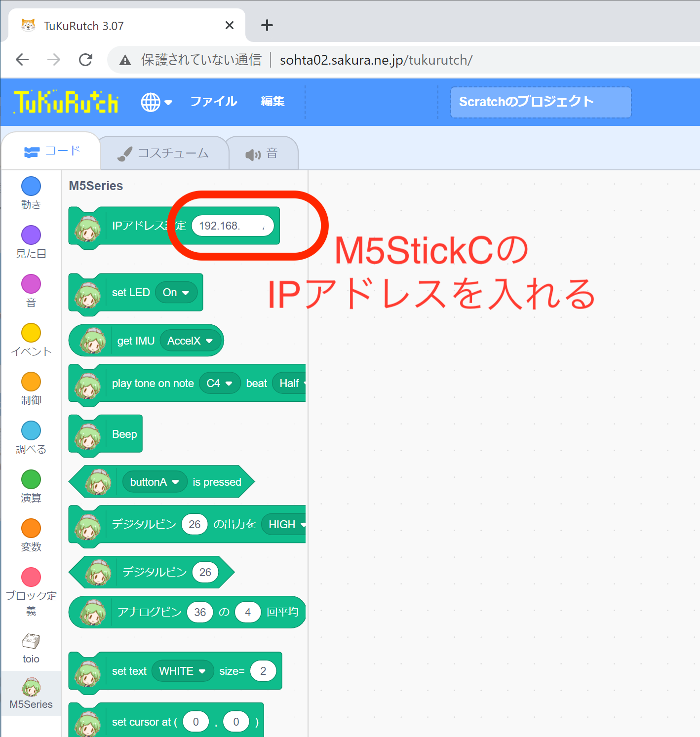Click the play tone block character icon
The width and height of the screenshot is (700, 737).
tap(87, 386)
